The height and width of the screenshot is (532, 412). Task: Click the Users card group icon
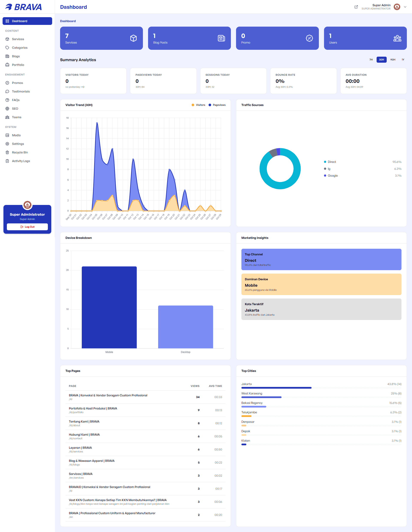tap(397, 38)
